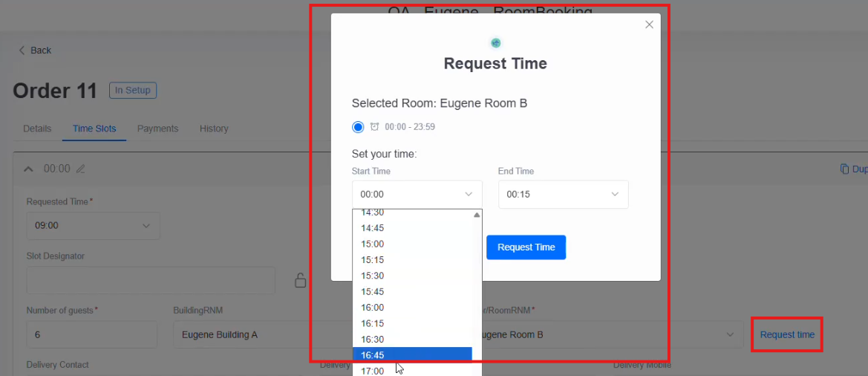This screenshot has height=376, width=868.
Task: Choose 14:45 in the time list
Action: (x=412, y=228)
